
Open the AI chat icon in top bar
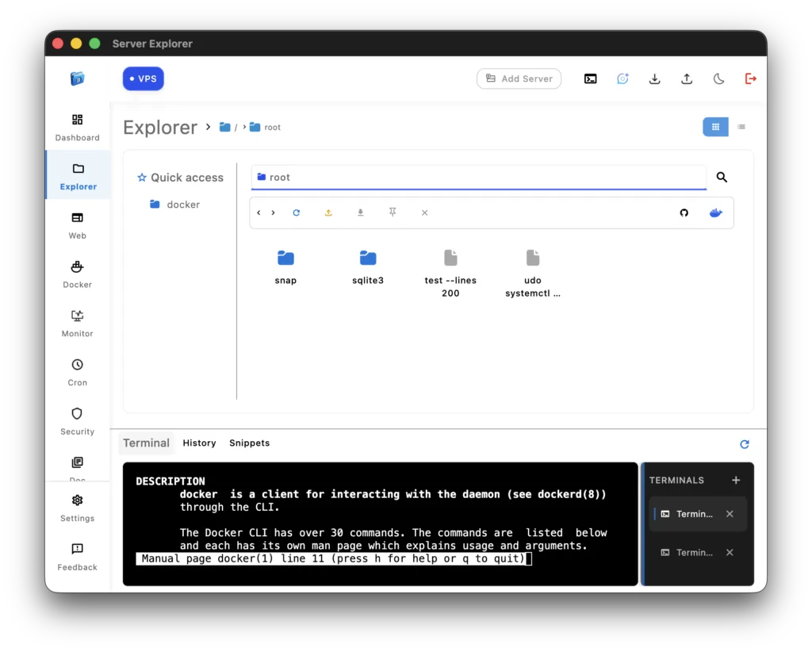click(622, 79)
